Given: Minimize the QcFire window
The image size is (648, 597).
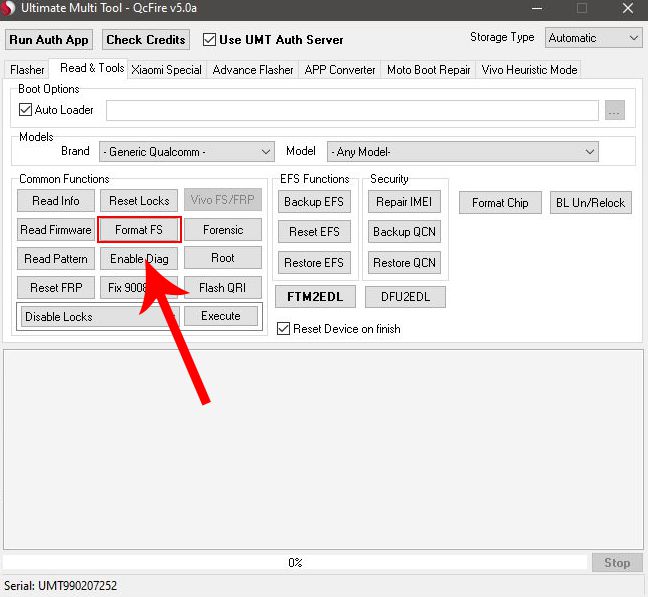Looking at the screenshot, I should click(x=537, y=8).
